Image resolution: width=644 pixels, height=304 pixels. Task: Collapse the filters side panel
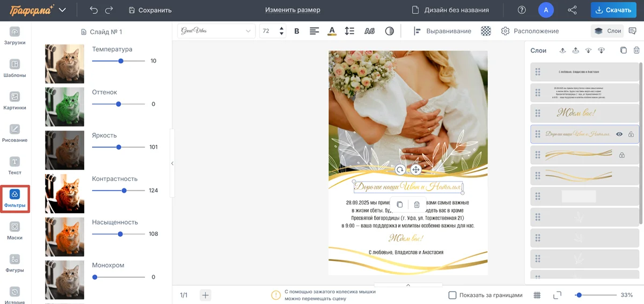coord(172,163)
